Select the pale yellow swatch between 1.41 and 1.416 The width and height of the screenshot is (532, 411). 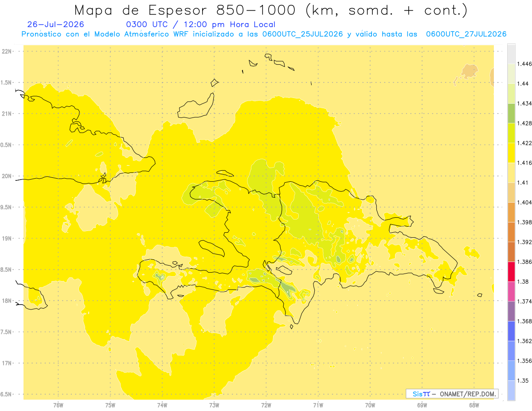(x=511, y=173)
